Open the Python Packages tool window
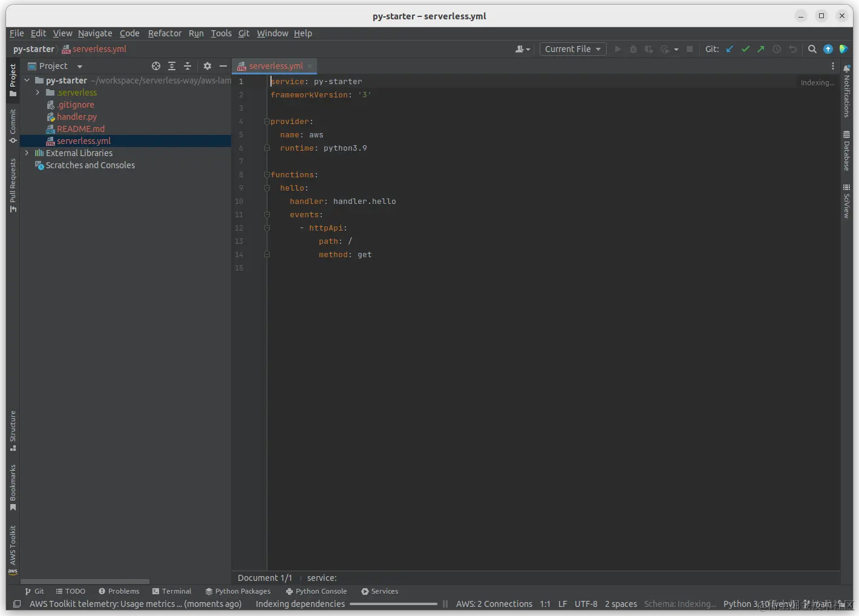The height and width of the screenshot is (616, 859). pos(238,591)
